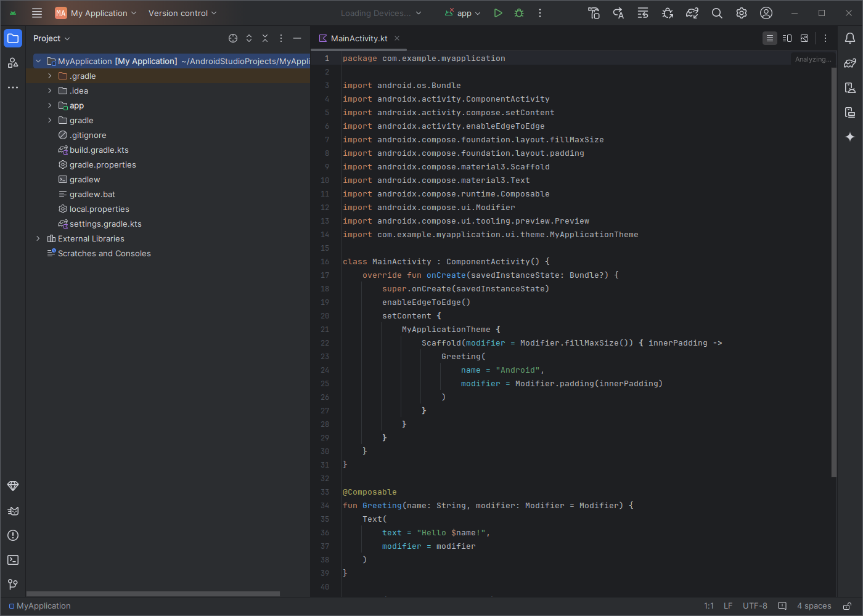863x616 pixels.
Task: Click the Search Everywhere magnifier icon
Action: 717,13
